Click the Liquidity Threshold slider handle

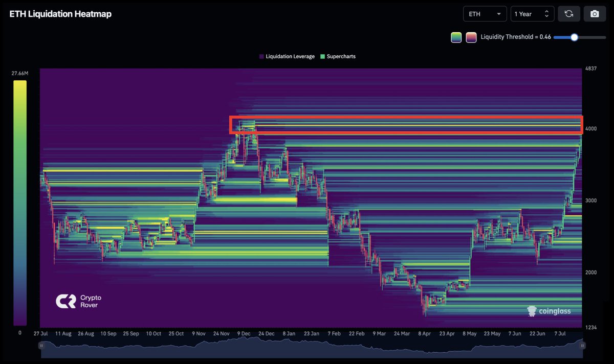pos(574,37)
